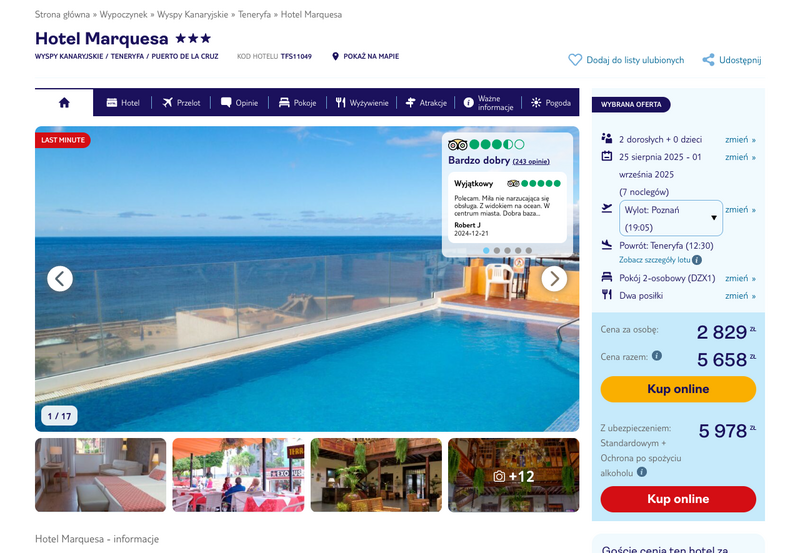This screenshot has width=800, height=553.
Task: Click the red Kup online button
Action: [x=678, y=499]
